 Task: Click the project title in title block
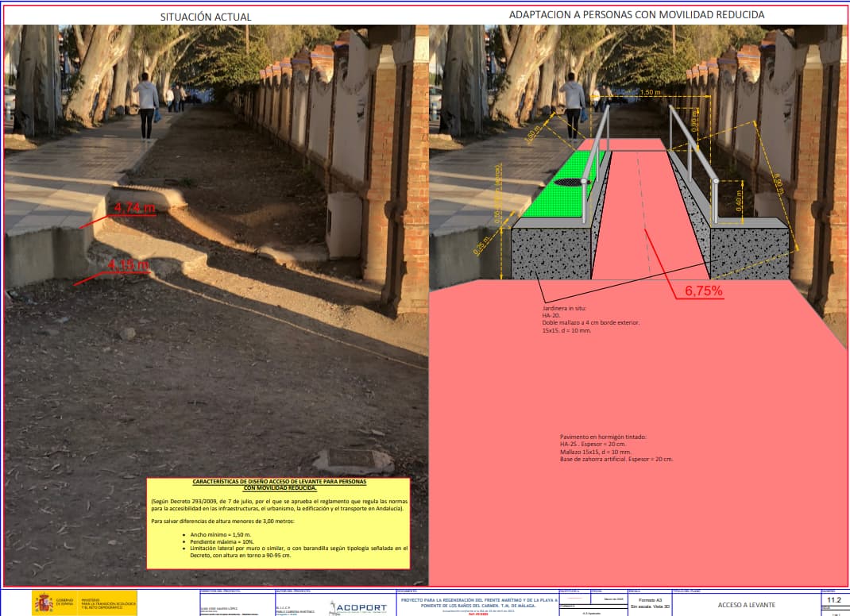479,603
